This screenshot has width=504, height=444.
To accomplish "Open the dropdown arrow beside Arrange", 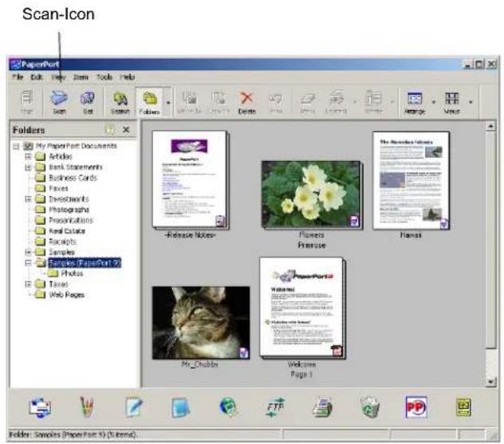I will 434,102.
